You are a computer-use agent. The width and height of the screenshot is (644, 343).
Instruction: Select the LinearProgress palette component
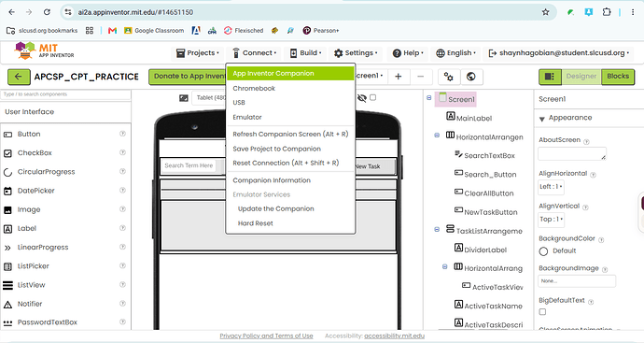tap(43, 248)
